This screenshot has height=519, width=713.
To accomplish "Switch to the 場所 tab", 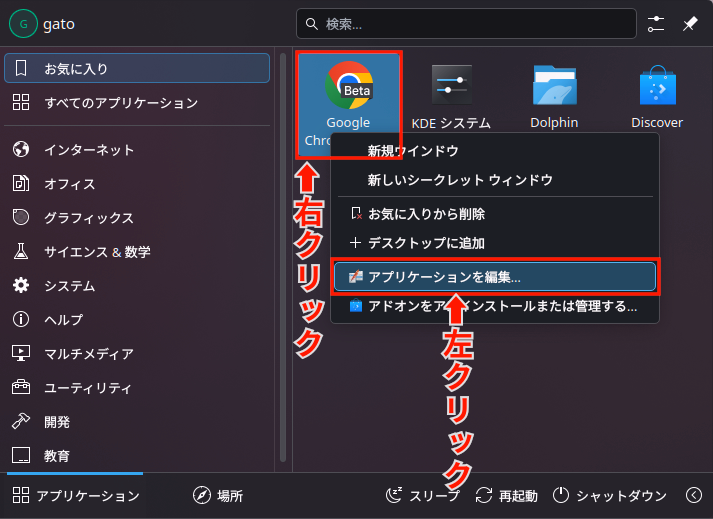I will [218, 495].
